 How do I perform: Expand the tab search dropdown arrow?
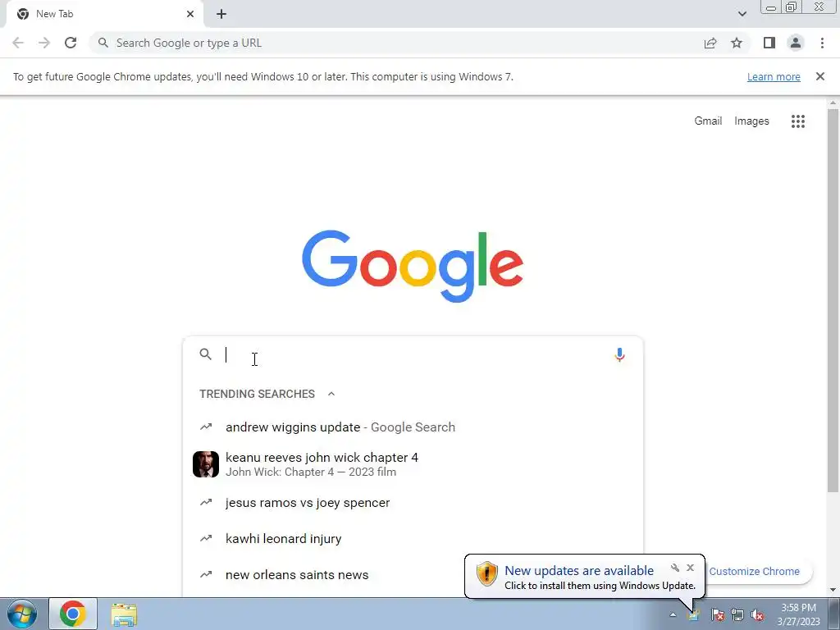click(742, 14)
